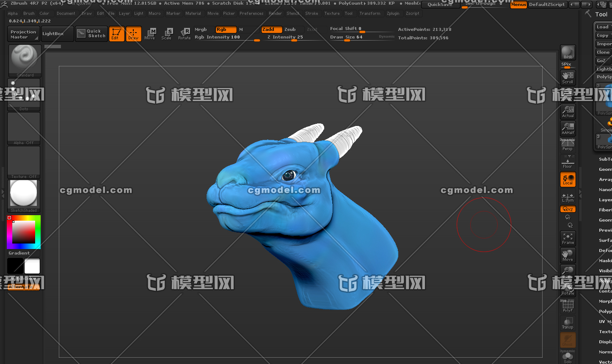Click the BPR render icon
The height and width of the screenshot is (364, 612).
coord(568,52)
